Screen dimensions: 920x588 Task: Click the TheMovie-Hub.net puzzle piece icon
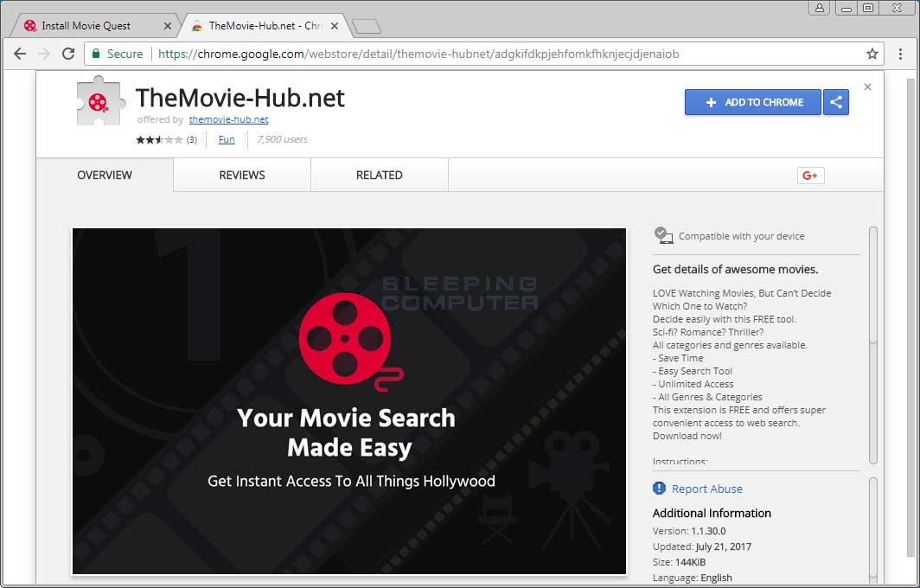(x=101, y=101)
